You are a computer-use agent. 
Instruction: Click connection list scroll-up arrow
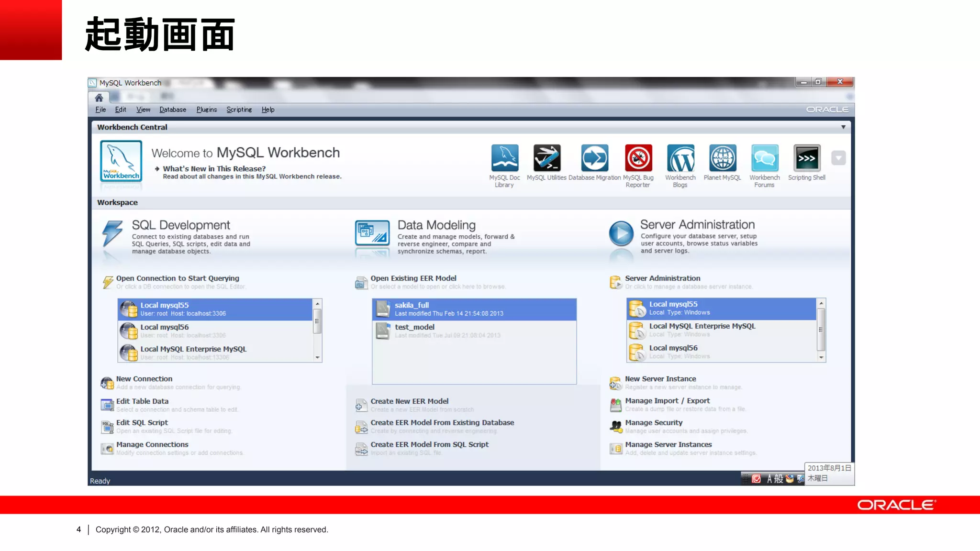[317, 304]
